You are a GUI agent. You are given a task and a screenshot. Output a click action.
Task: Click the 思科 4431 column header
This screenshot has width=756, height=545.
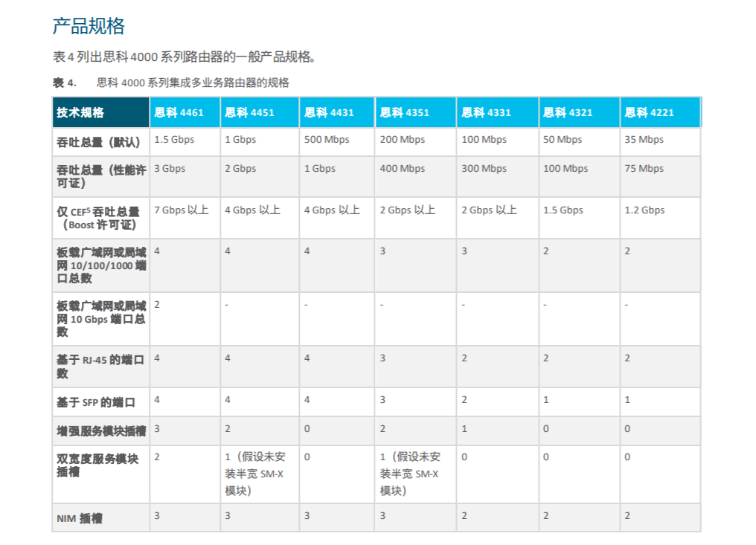tap(337, 112)
